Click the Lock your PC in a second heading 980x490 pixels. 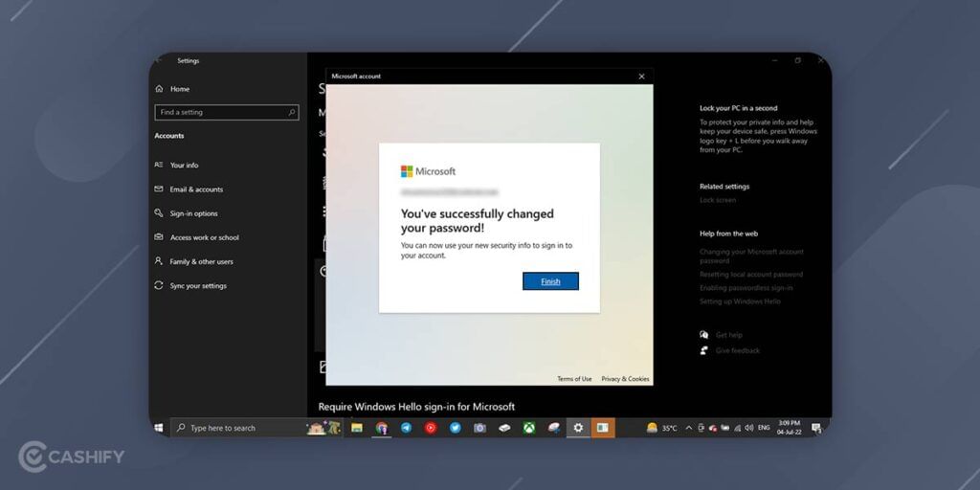(x=738, y=108)
